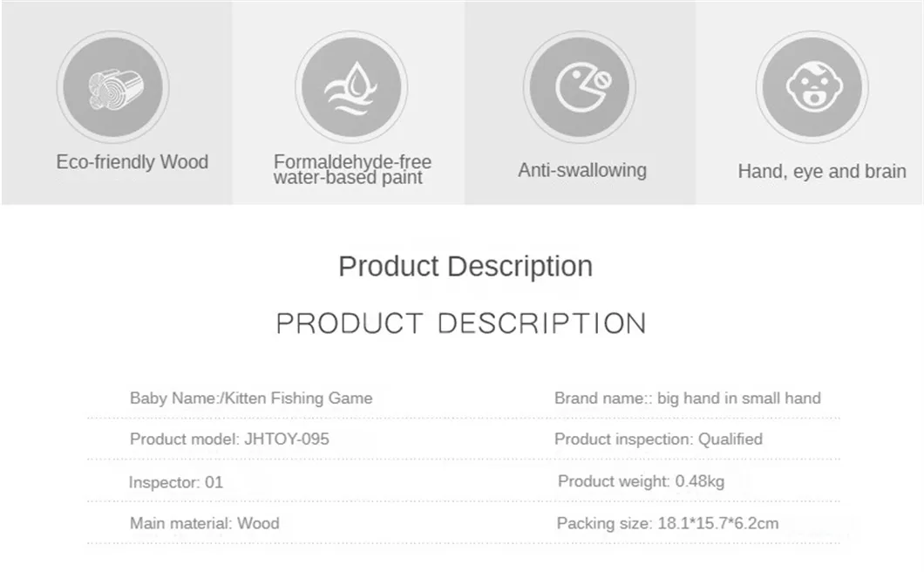
Task: Select the 'Formaldehyde-free water-based paint' label
Action: pyautogui.click(x=352, y=170)
